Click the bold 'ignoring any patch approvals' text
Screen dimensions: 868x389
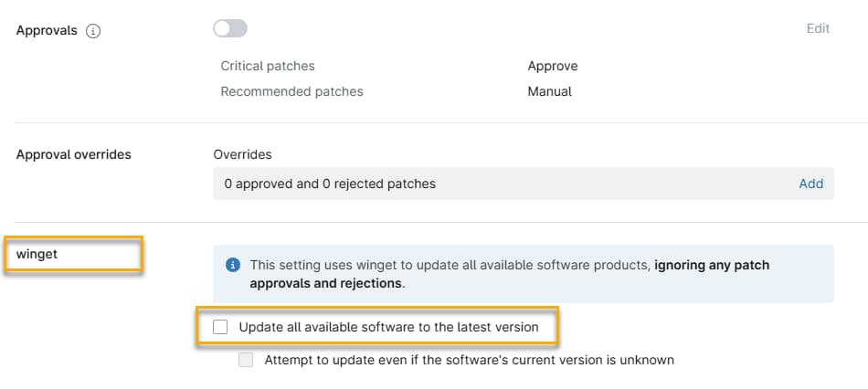712,266
